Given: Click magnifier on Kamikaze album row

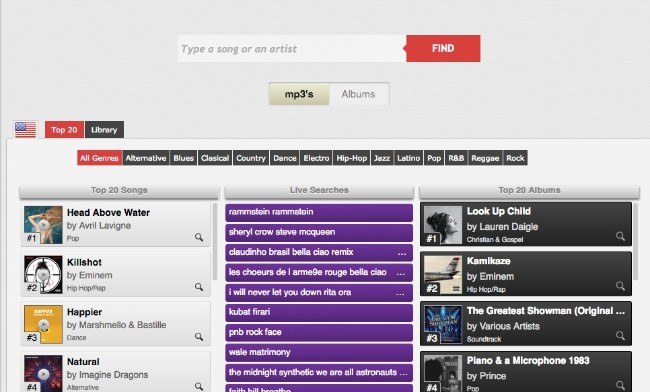Looking at the screenshot, I should [x=620, y=286].
